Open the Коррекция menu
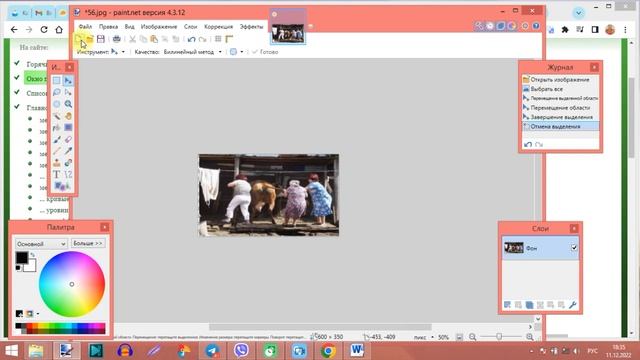The height and width of the screenshot is (360, 640). pyautogui.click(x=218, y=27)
